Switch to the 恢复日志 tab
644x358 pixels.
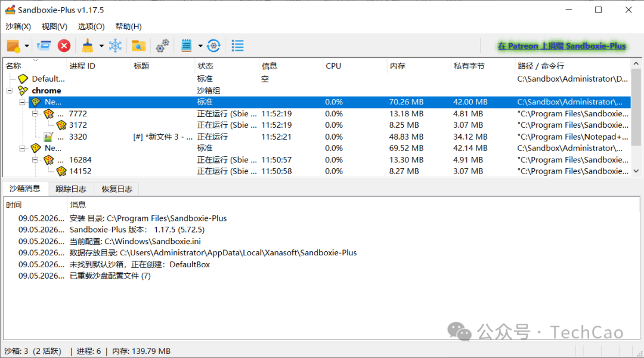(117, 189)
